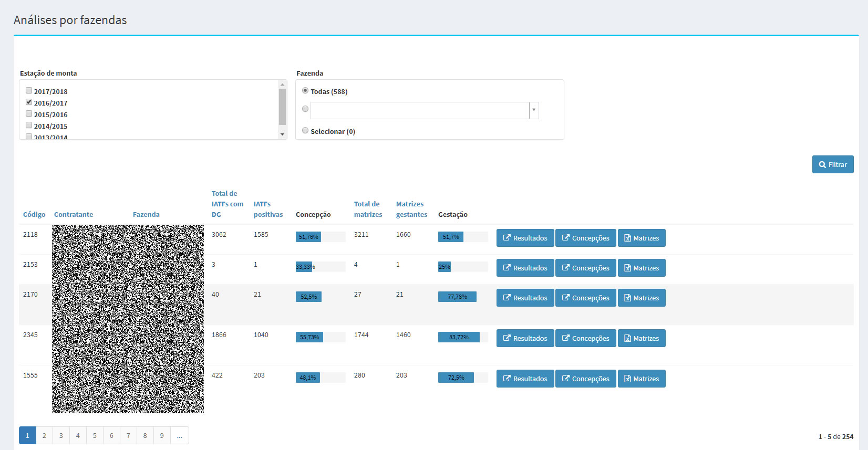This screenshot has width=868, height=450.
Task: Click code cell 1555
Action: pos(30,375)
